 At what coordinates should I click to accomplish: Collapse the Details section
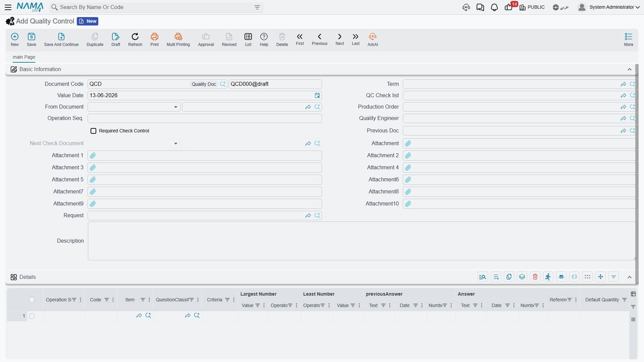click(x=630, y=277)
